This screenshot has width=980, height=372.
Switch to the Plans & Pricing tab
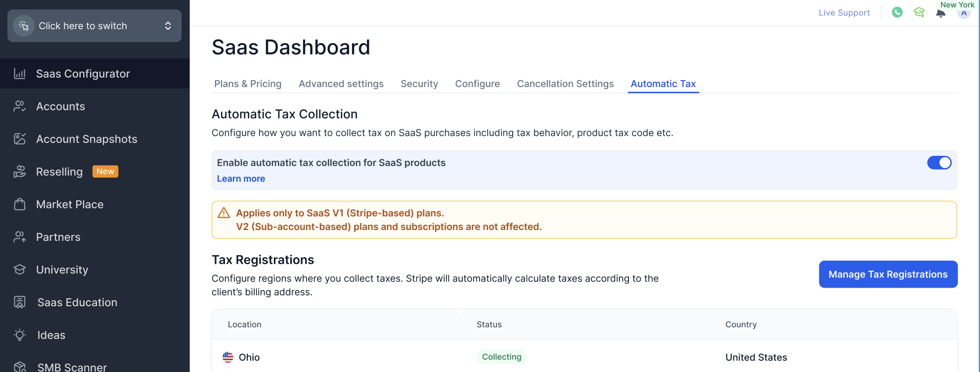pos(248,84)
